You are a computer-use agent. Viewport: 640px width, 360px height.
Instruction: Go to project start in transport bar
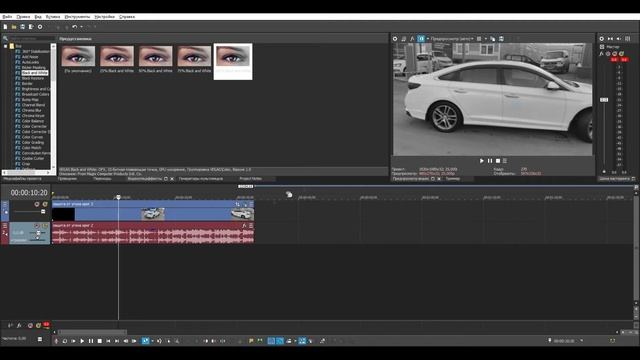tap(108, 341)
